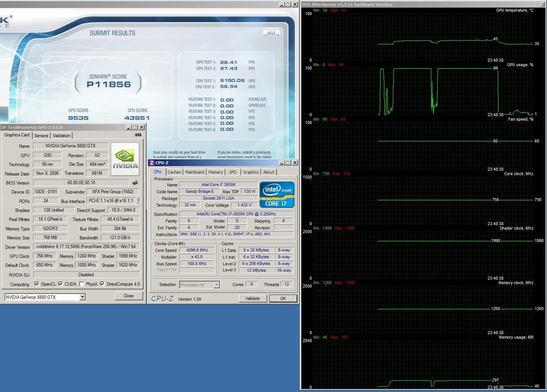Click the Max TDP value 130 W
Viewport: 547px width, 392px height.
tap(249, 191)
